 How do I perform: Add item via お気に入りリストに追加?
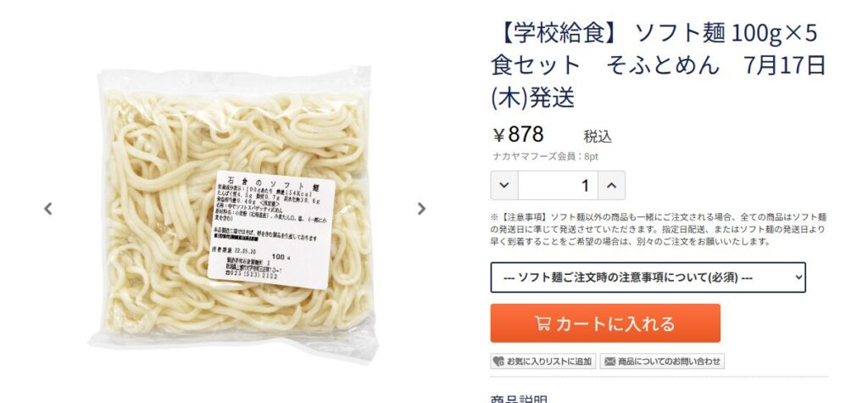click(x=543, y=361)
